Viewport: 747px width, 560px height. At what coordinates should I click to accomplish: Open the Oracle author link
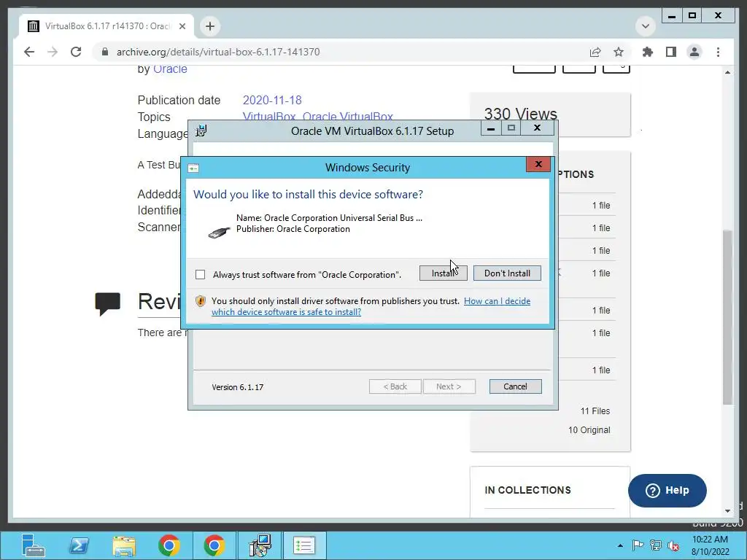coord(170,69)
